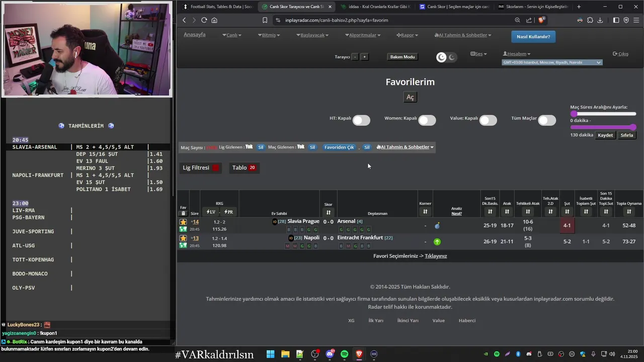The height and width of the screenshot is (362, 644).
Task: Click the Brave shields lion icon
Action: tap(541, 20)
